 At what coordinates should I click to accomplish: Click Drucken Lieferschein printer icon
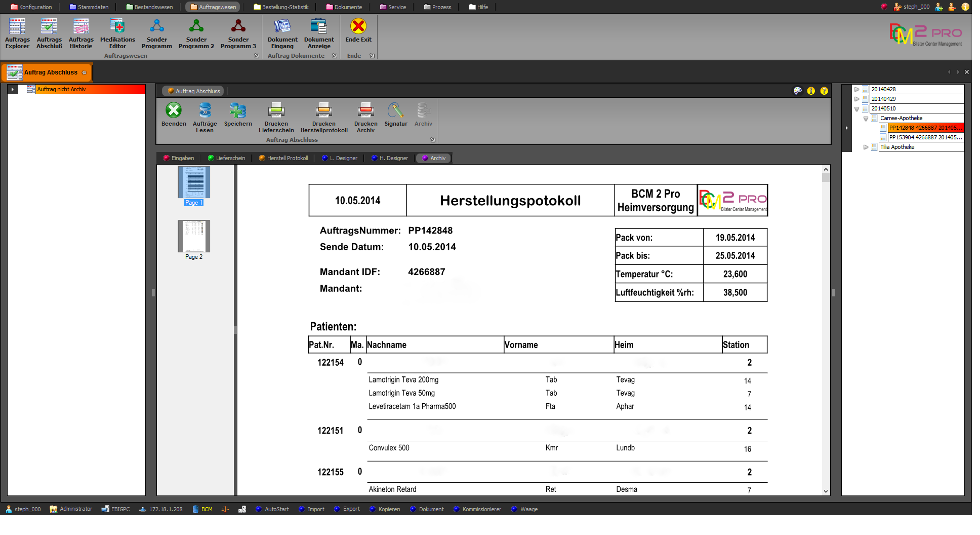click(x=276, y=110)
